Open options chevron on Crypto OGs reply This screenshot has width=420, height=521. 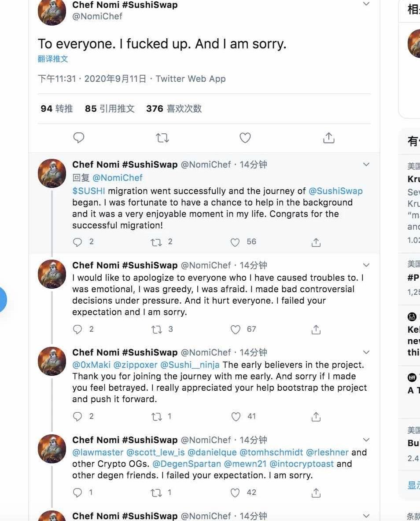(x=366, y=440)
